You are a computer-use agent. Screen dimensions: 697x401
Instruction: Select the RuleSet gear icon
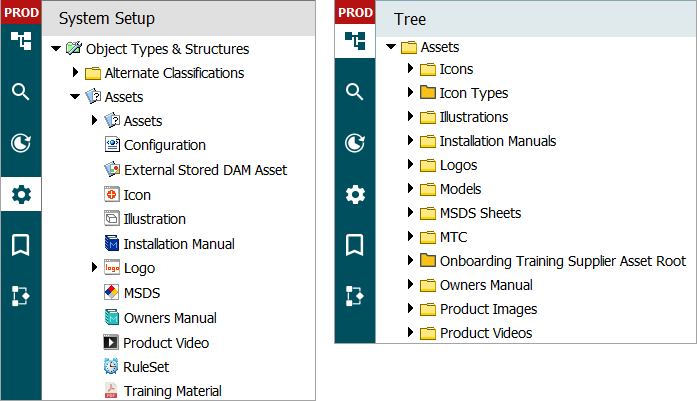click(112, 367)
